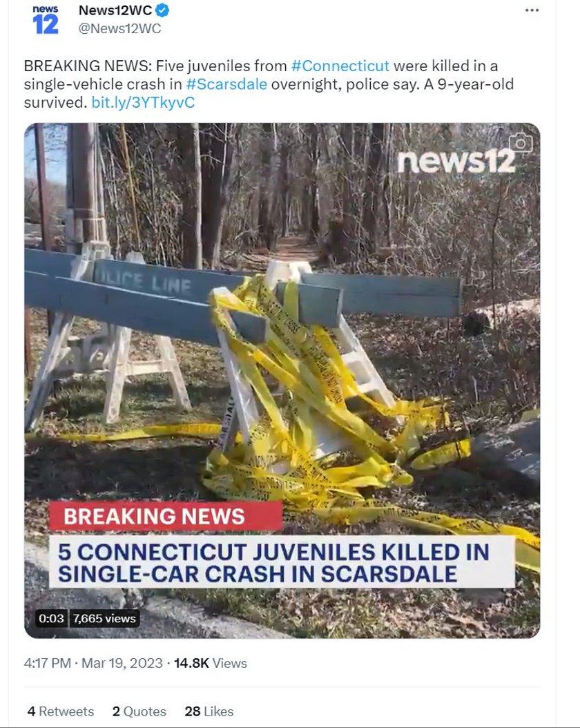Click the @News12WC handle

coord(119,28)
